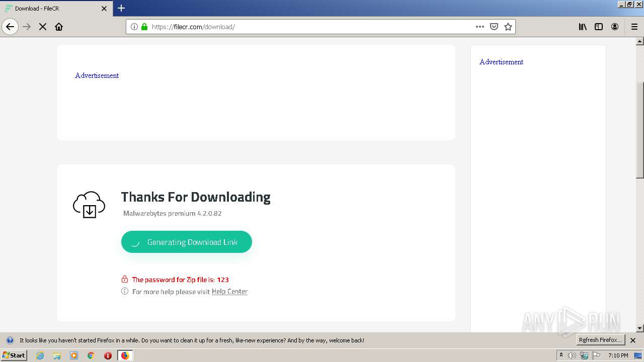Viewport: 644px width, 362px height.
Task: Open media player from taskbar
Action: point(74,355)
